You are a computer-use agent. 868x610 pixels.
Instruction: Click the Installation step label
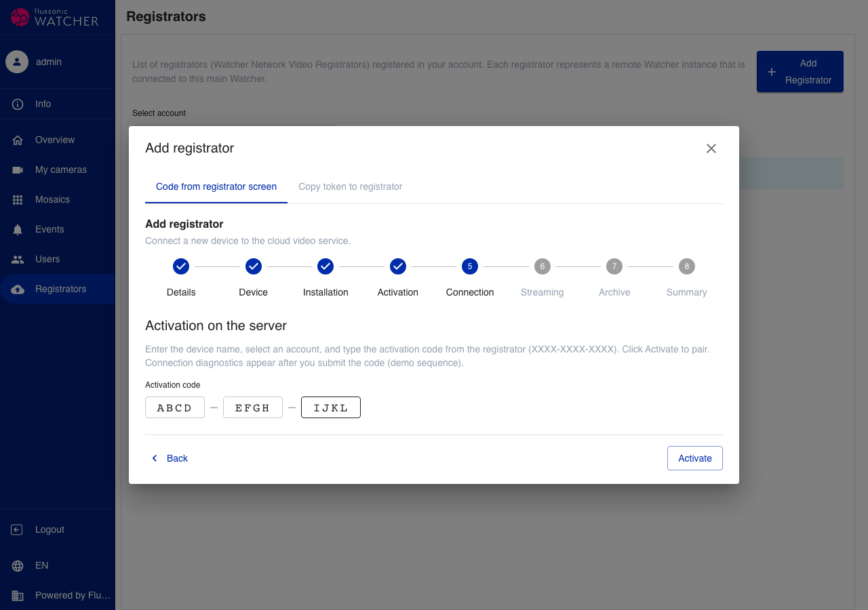[x=325, y=292]
